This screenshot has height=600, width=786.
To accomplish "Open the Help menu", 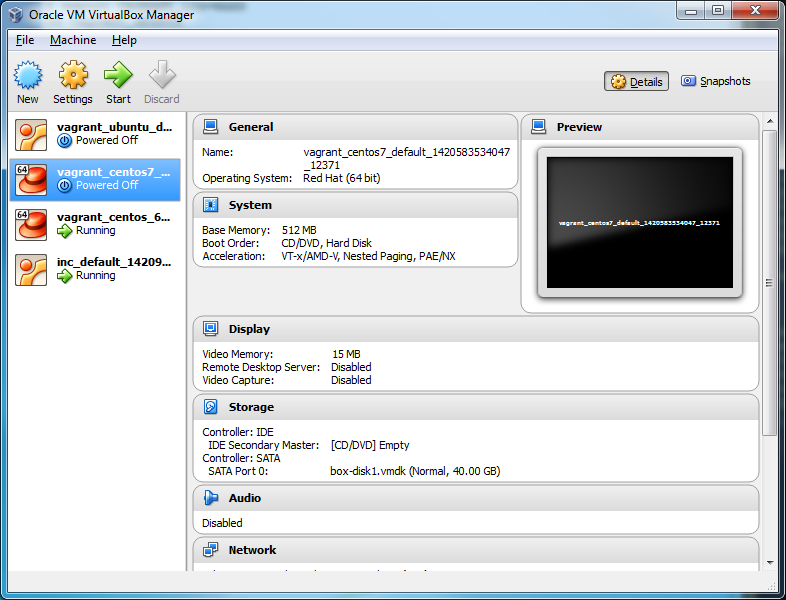I will tap(124, 40).
